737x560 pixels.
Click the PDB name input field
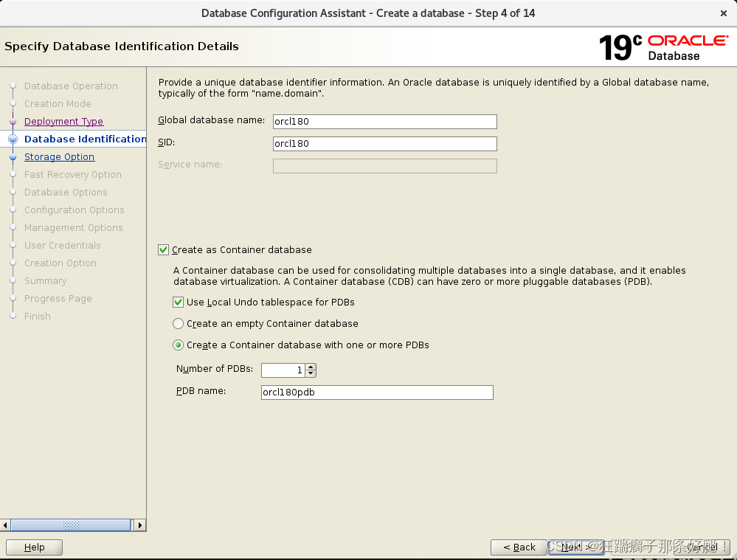(377, 392)
